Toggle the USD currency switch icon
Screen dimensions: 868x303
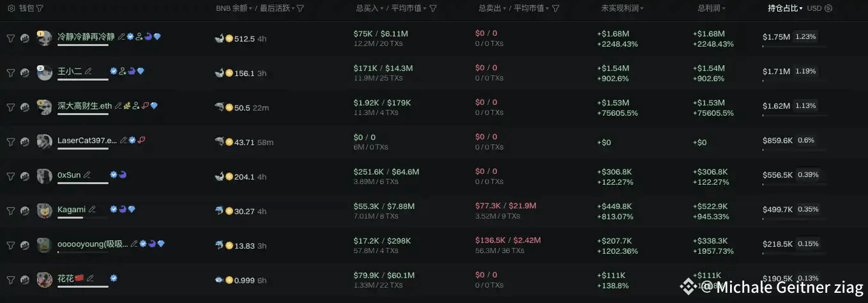pyautogui.click(x=828, y=8)
